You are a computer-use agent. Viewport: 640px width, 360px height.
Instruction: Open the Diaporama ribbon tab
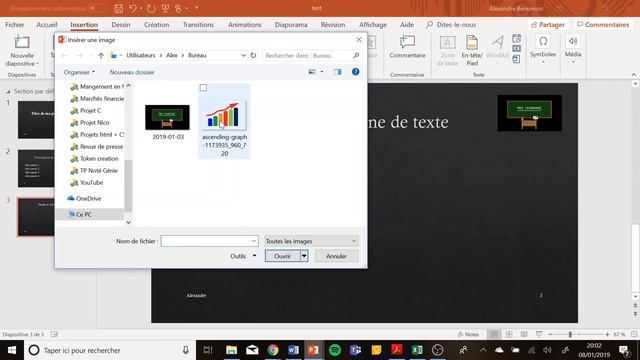click(291, 25)
